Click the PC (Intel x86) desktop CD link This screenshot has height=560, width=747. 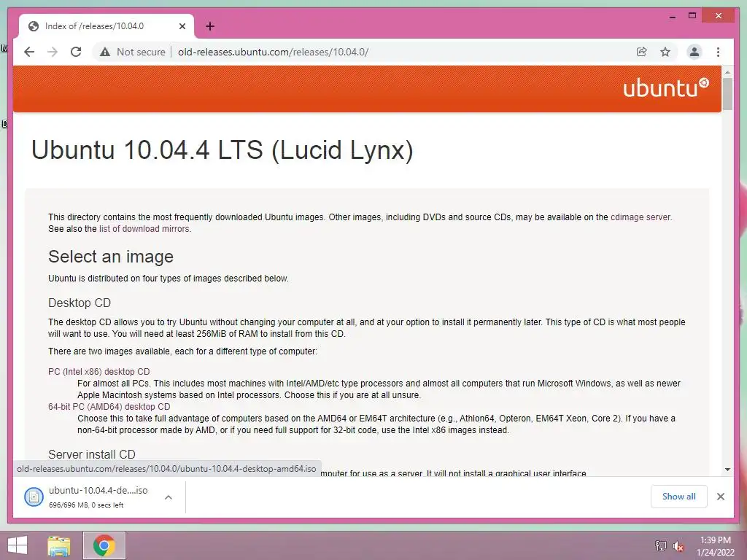pos(99,371)
